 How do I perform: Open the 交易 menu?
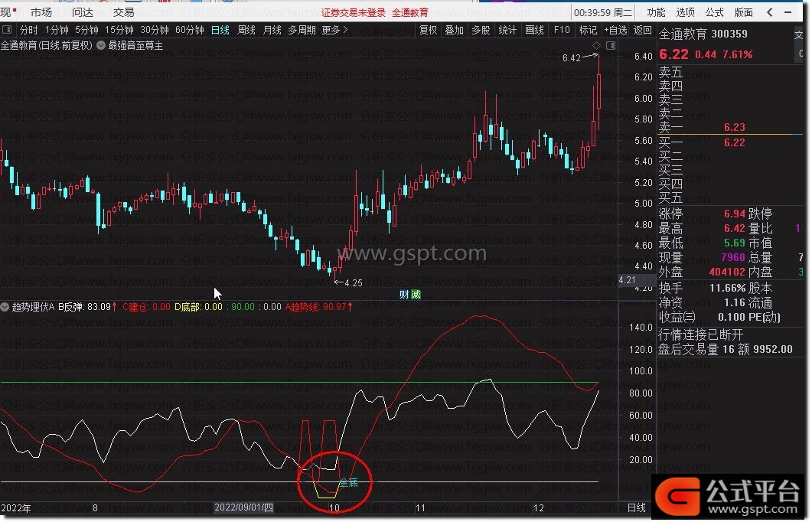click(x=123, y=12)
